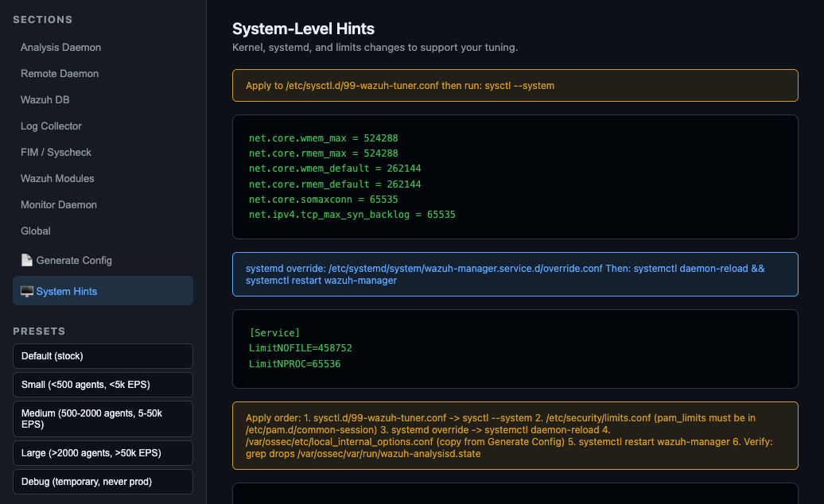Click the System-Level Hints heading
The height and width of the screenshot is (504, 824).
pos(303,29)
